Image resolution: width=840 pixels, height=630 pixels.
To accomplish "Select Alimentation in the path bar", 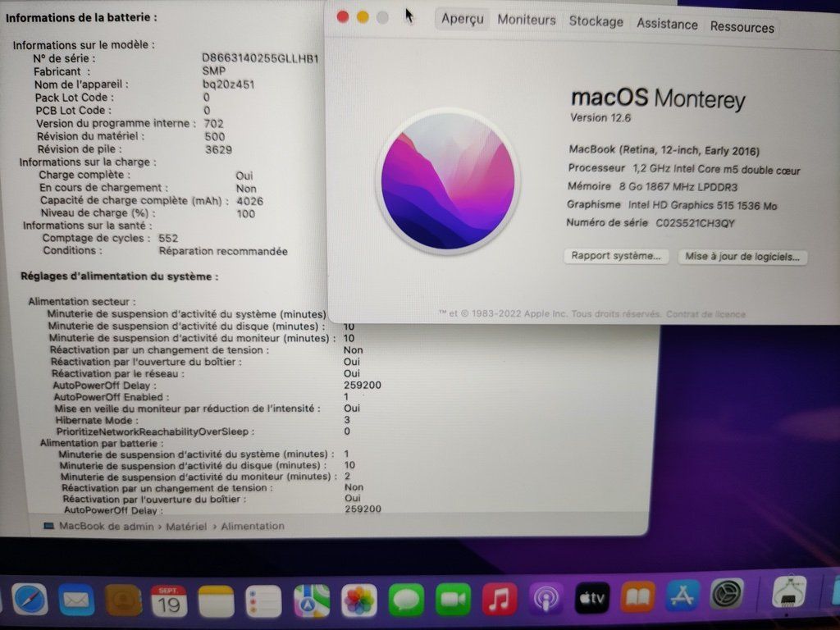I will pyautogui.click(x=253, y=526).
